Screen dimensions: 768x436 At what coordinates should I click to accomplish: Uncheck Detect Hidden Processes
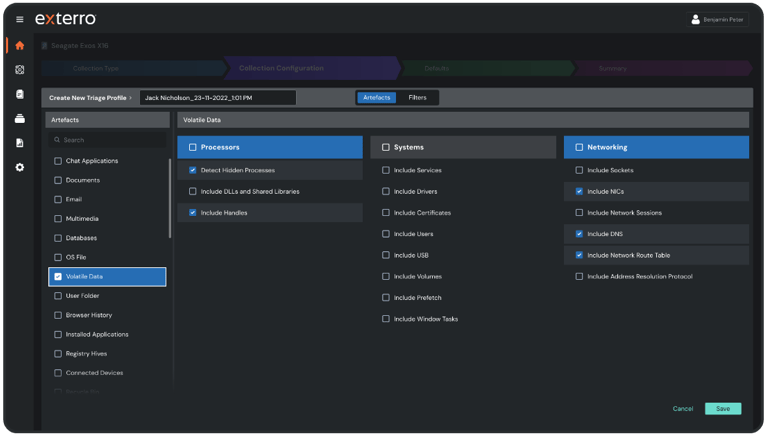[193, 170]
